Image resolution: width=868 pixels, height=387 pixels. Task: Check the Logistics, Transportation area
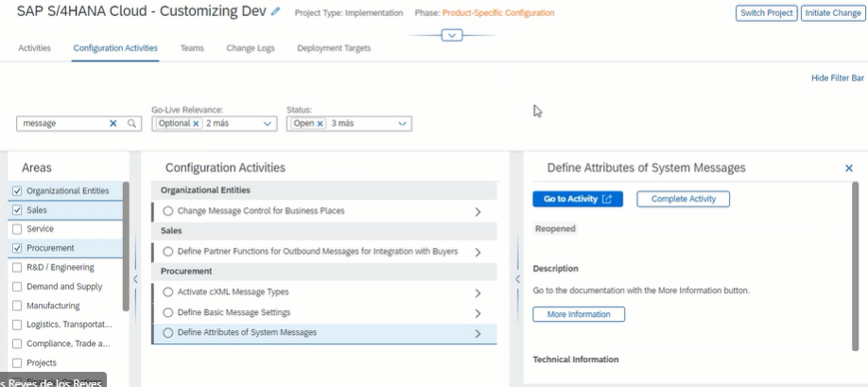(x=17, y=325)
